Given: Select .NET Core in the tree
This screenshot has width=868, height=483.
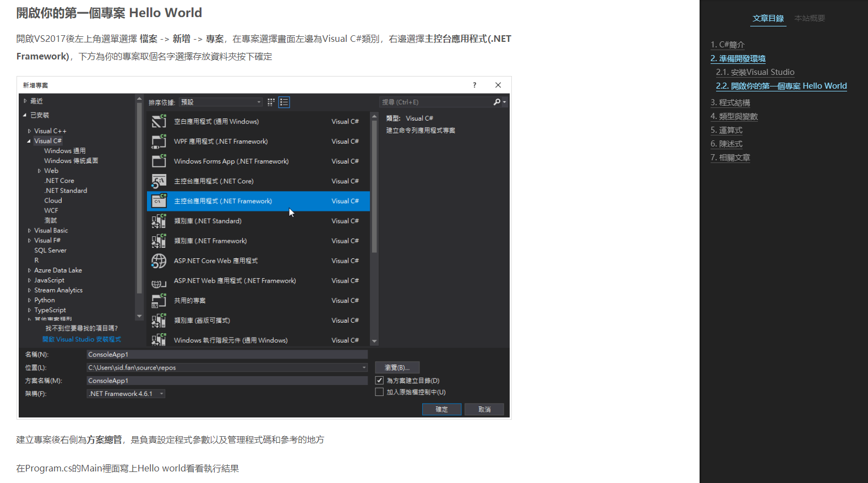Looking at the screenshot, I should click(x=59, y=181).
